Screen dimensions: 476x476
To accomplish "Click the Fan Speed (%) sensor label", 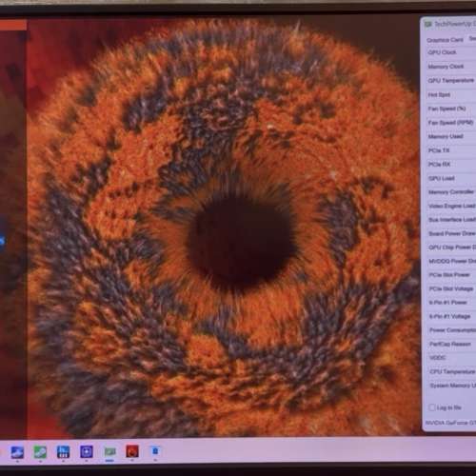I will [x=446, y=109].
